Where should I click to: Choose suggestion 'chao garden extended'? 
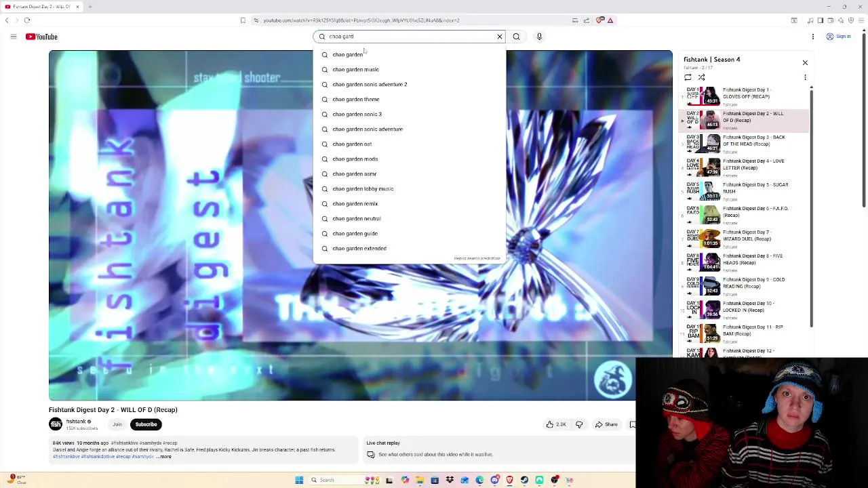coord(410,248)
